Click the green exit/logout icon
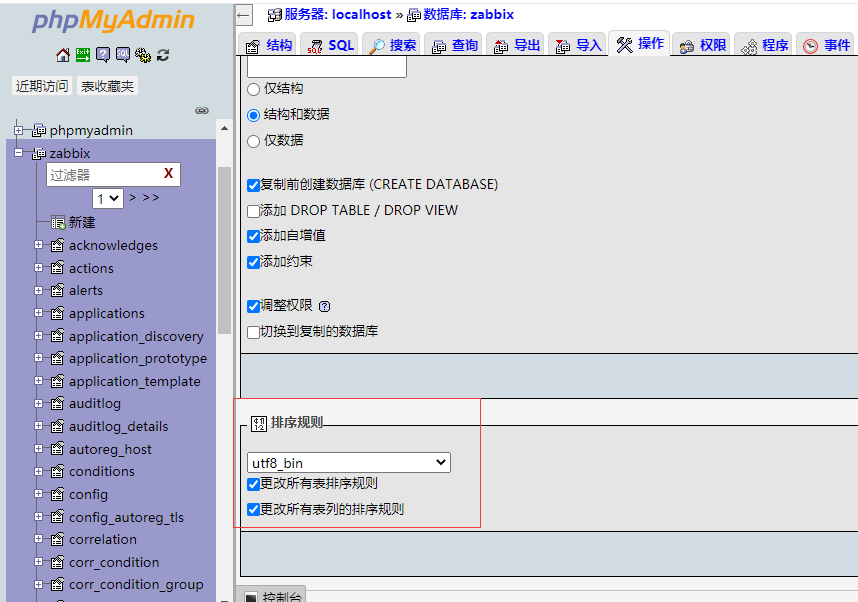 coord(83,55)
